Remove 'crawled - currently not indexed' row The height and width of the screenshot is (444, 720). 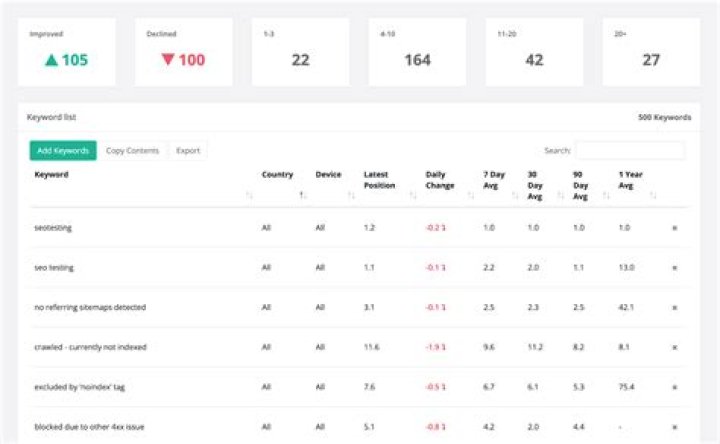tap(675, 347)
